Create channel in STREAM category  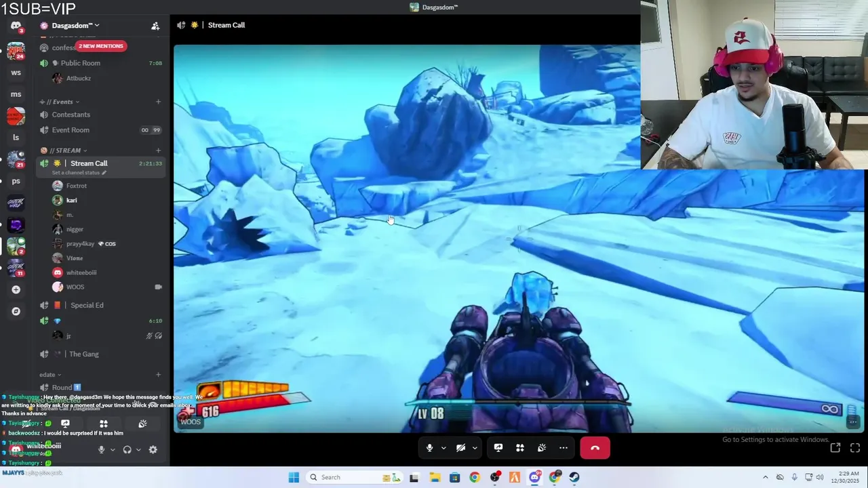point(158,150)
